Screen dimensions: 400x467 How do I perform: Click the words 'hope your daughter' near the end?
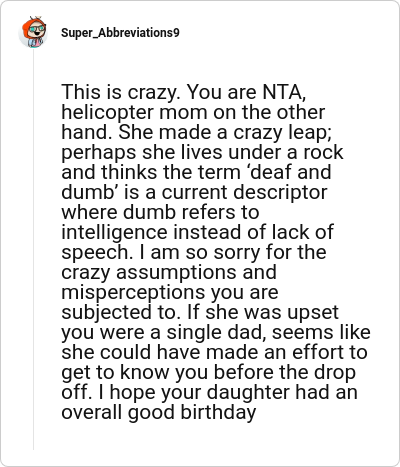pos(200,392)
